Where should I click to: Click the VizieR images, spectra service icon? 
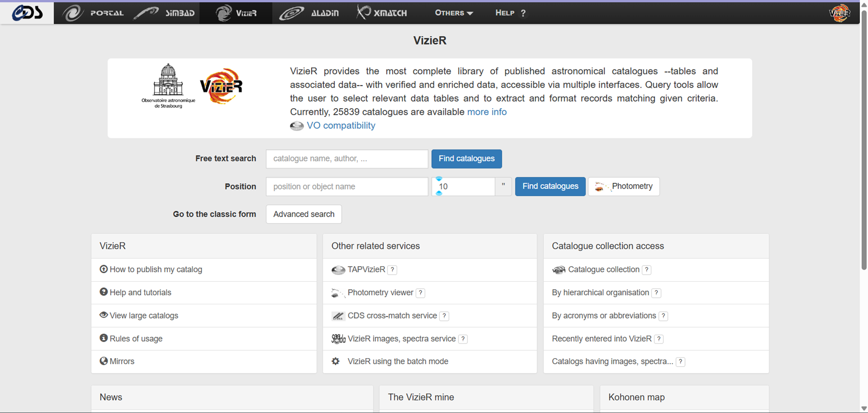click(x=338, y=339)
